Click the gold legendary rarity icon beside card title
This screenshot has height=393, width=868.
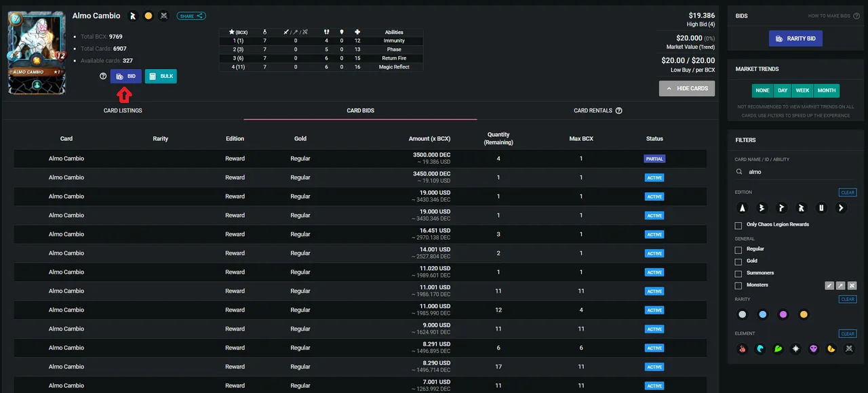coord(149,16)
